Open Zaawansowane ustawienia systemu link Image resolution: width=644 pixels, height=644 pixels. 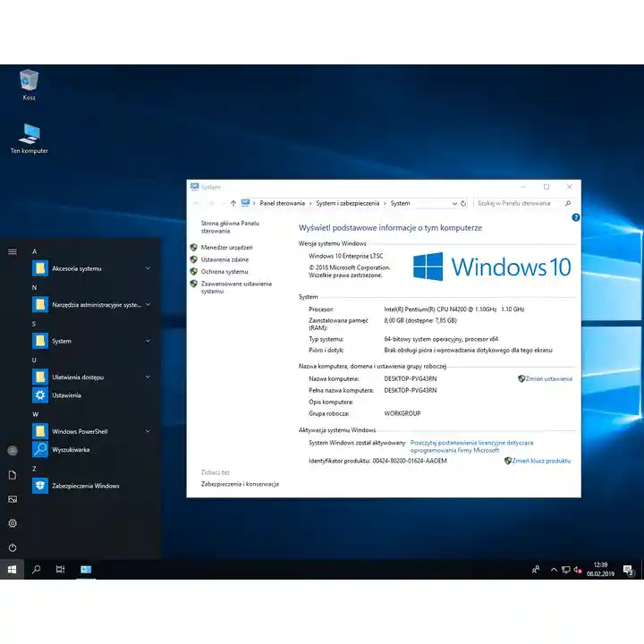[236, 287]
